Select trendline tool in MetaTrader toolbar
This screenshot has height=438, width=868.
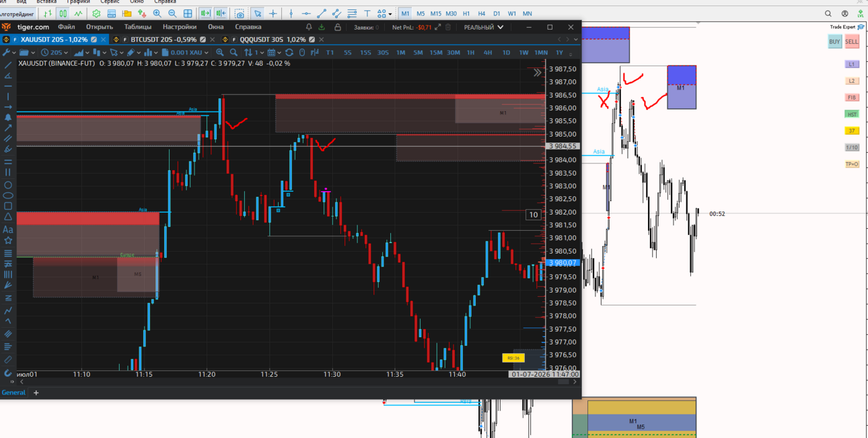pyautogui.click(x=322, y=13)
